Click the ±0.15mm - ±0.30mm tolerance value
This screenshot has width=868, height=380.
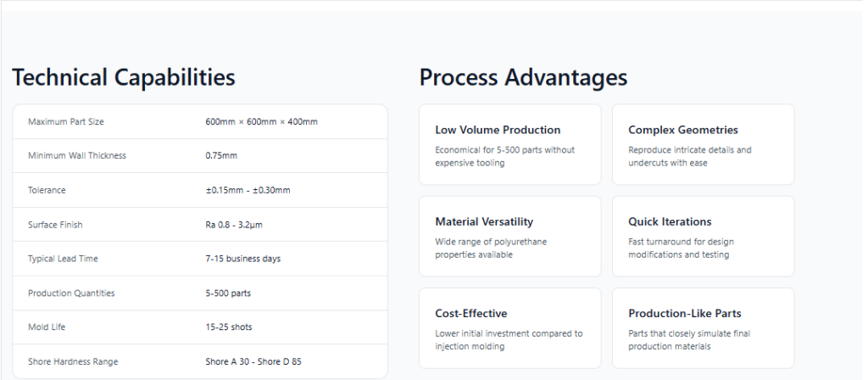pos(248,190)
